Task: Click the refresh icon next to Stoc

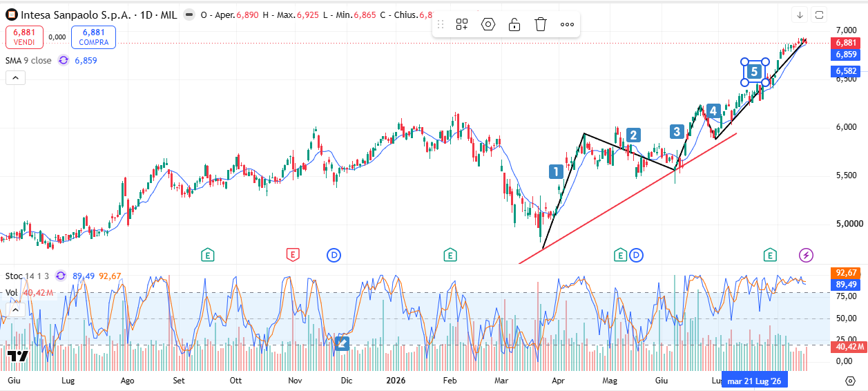Action: (61, 276)
